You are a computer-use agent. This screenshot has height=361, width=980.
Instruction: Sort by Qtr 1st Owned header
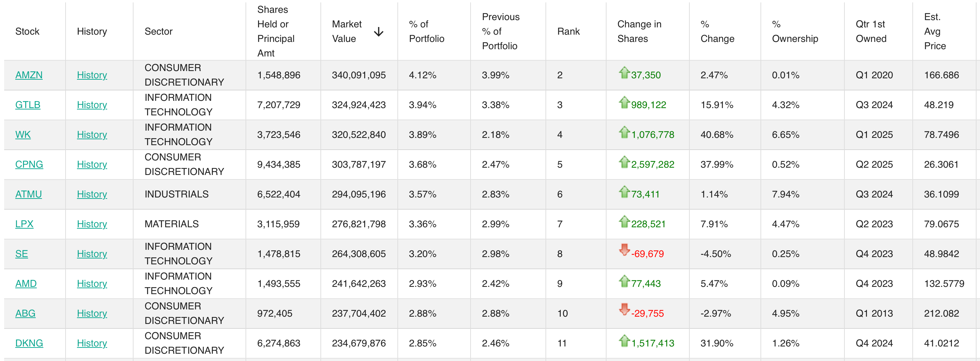click(871, 32)
